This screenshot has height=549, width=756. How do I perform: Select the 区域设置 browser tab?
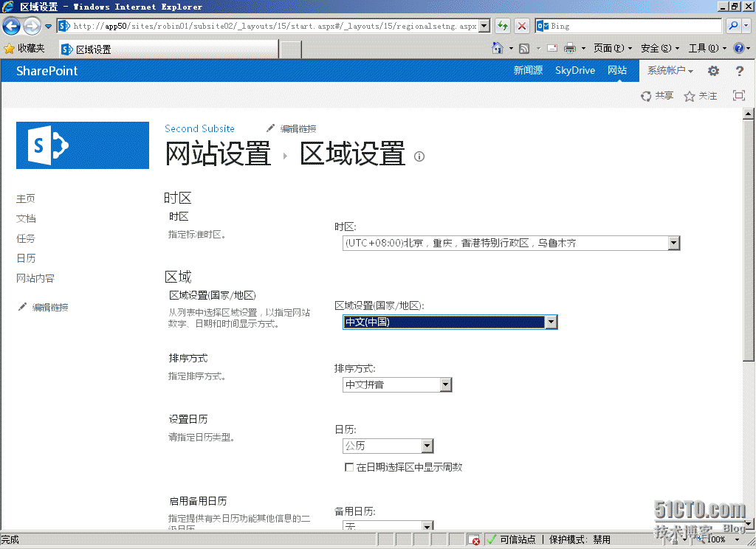169,49
